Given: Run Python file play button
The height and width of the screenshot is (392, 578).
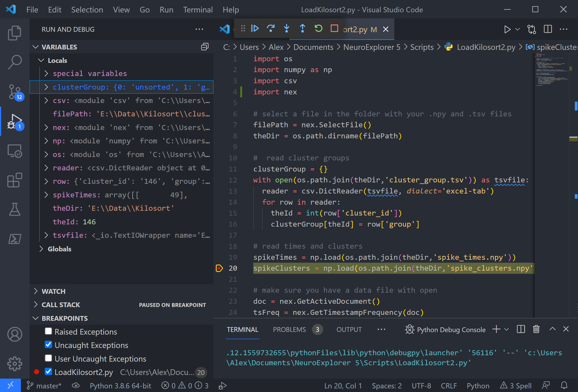Looking at the screenshot, I should (507, 29).
